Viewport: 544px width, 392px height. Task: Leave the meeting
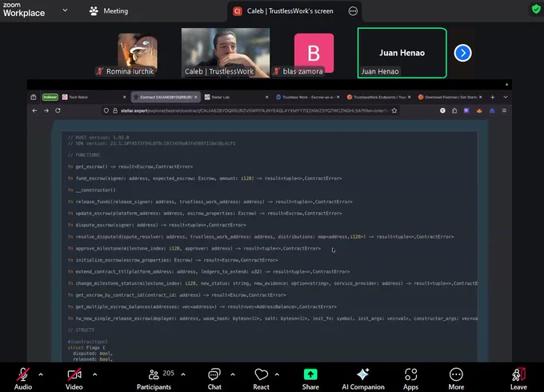[518, 378]
